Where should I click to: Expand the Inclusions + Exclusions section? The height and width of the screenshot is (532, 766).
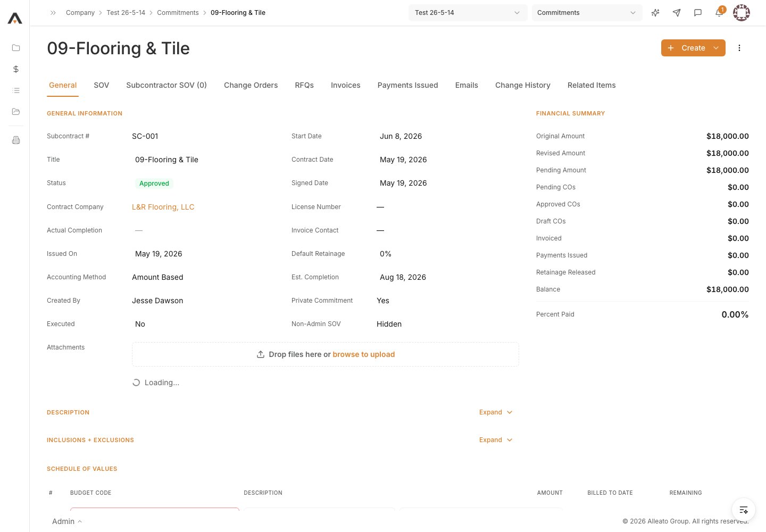(x=496, y=440)
